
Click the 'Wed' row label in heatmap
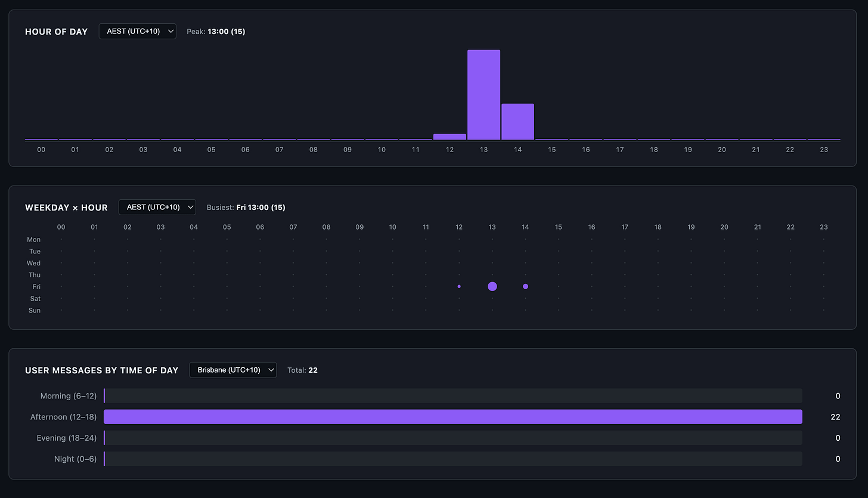tap(34, 263)
